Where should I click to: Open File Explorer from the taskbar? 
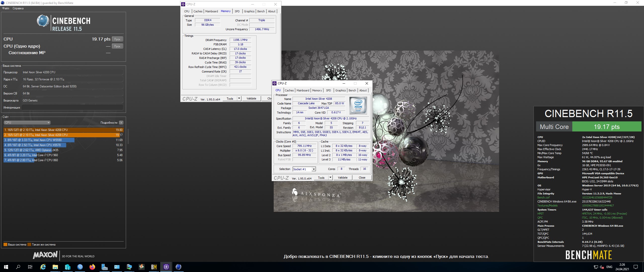tap(55, 267)
